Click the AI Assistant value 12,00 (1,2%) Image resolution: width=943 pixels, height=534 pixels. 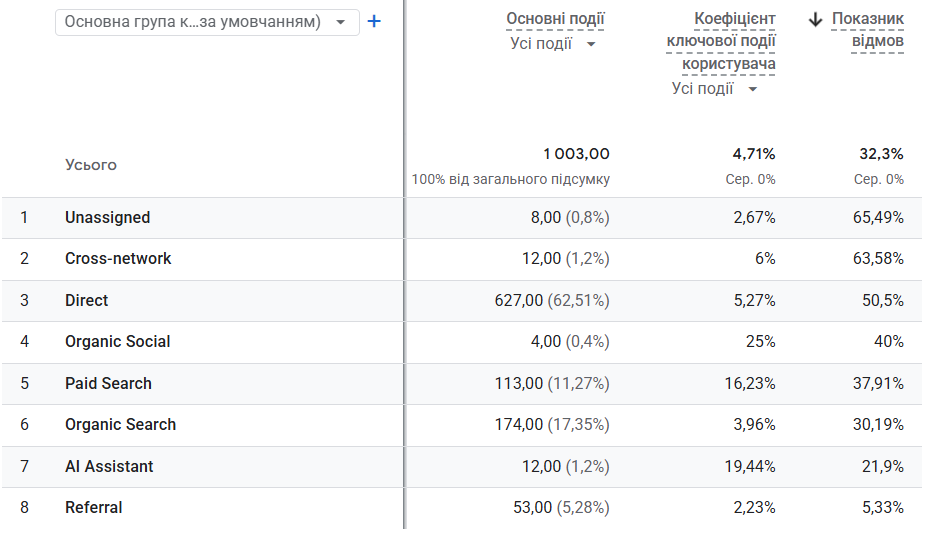[566, 467]
